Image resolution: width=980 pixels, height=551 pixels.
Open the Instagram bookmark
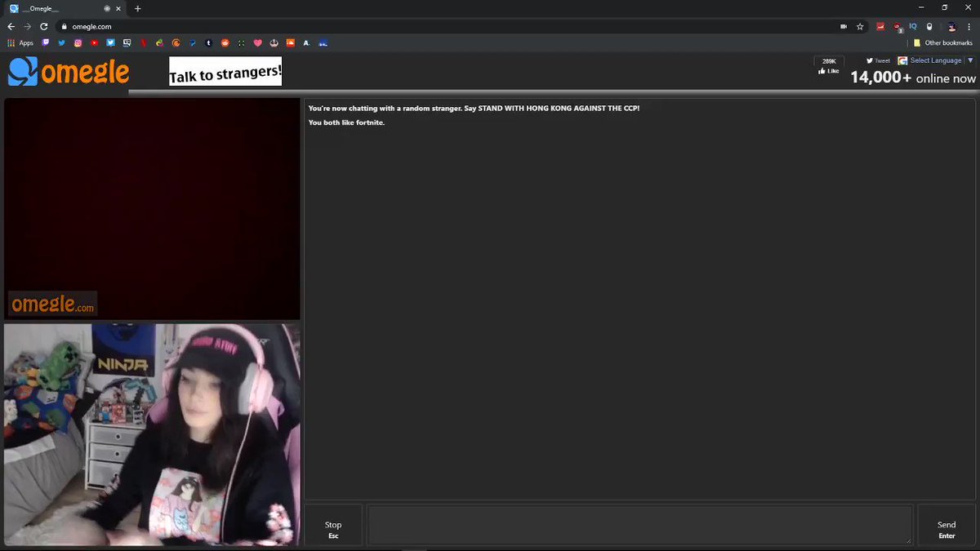coord(78,42)
